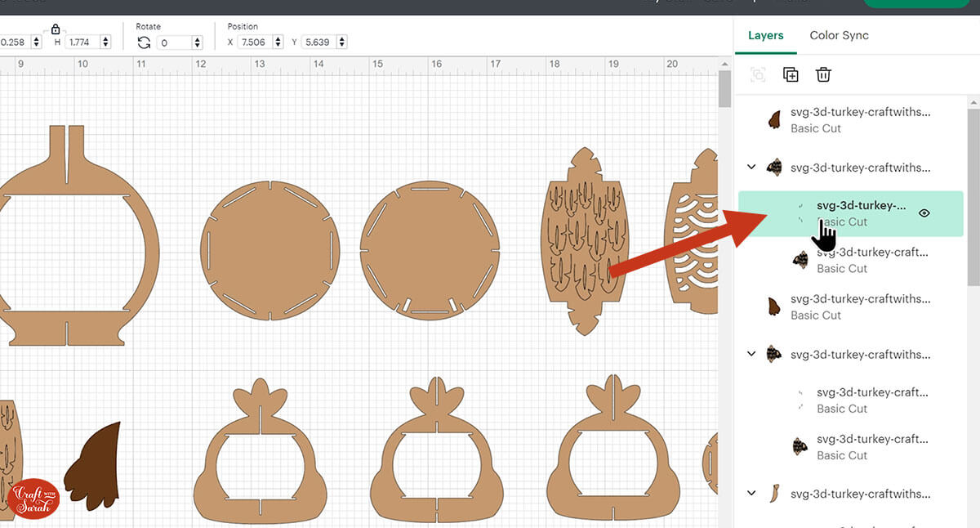Delete selection with the trash can icon
The height and width of the screenshot is (528, 980).
point(823,75)
